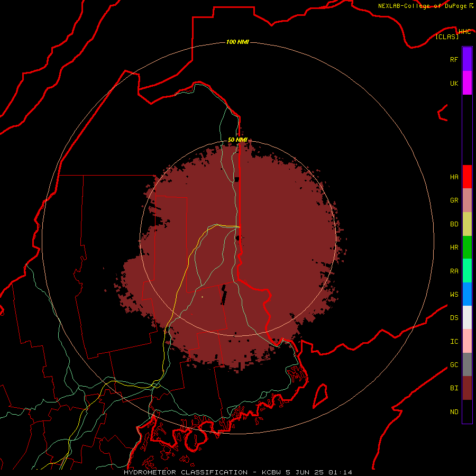476x476 pixels.
Task: Click the BD legend label
Action: [x=454, y=224]
